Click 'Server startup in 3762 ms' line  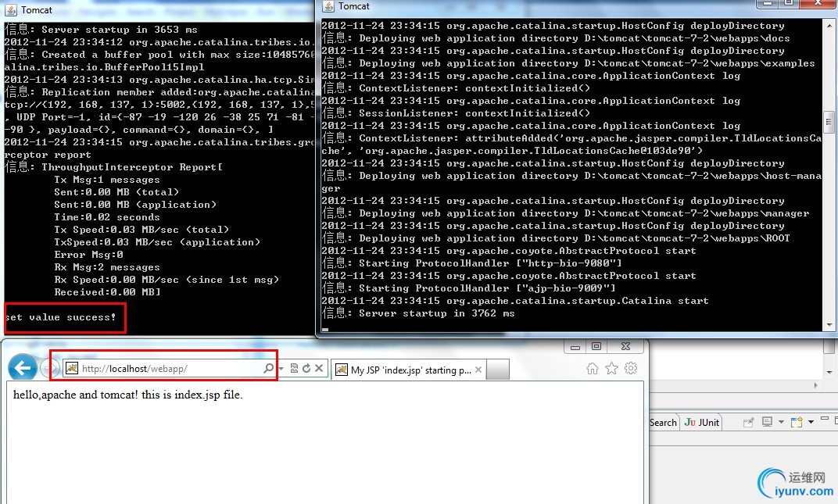pyautogui.click(x=418, y=313)
